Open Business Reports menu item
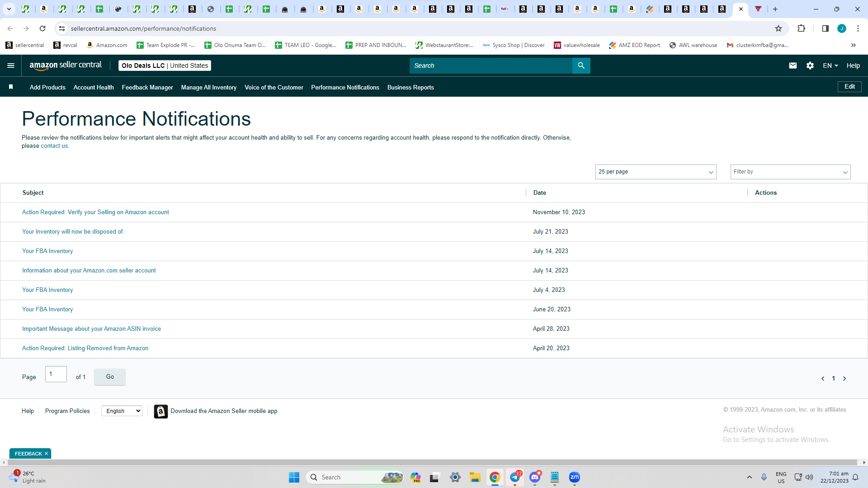 point(410,87)
